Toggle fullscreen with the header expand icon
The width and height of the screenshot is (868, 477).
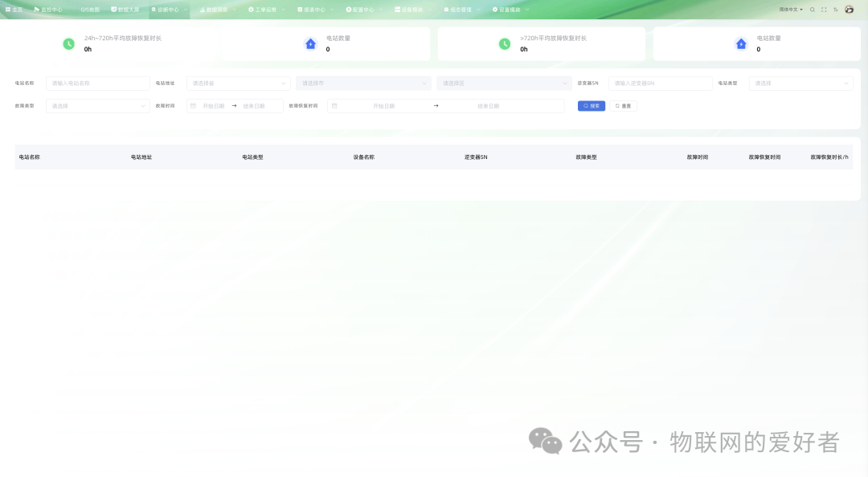(824, 10)
